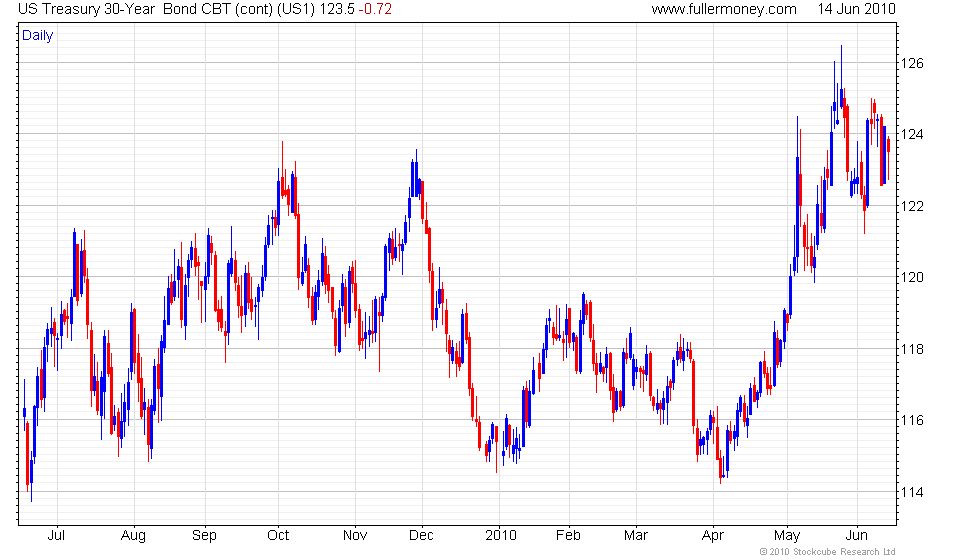This screenshot has height=560, width=980.
Task: Click the 120 price axis label
Action: (x=911, y=278)
